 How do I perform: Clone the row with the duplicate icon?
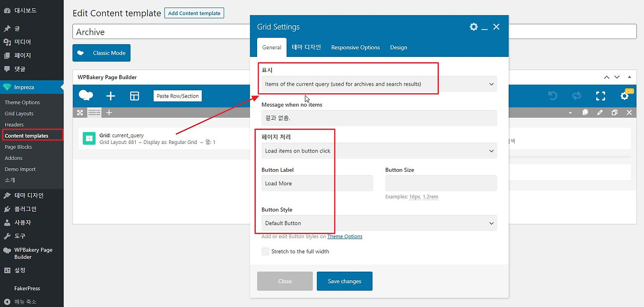614,113
